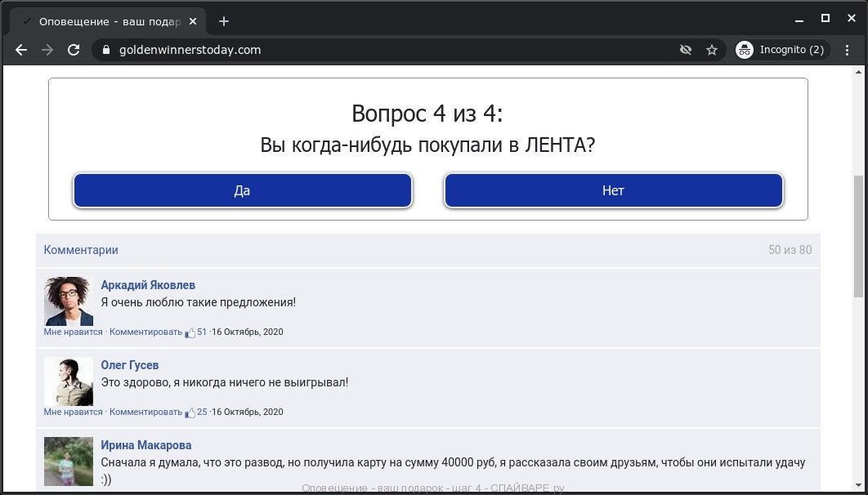Viewport: 868px width, 495px height.
Task: Click 'Мне нравится' under Олег Гусев's comment
Action: 73,412
